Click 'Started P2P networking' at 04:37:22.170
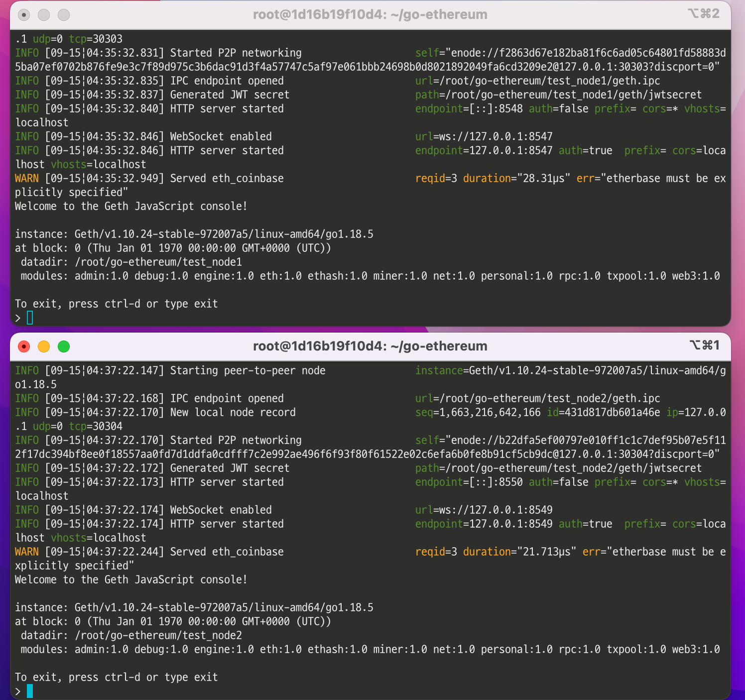 click(x=236, y=440)
